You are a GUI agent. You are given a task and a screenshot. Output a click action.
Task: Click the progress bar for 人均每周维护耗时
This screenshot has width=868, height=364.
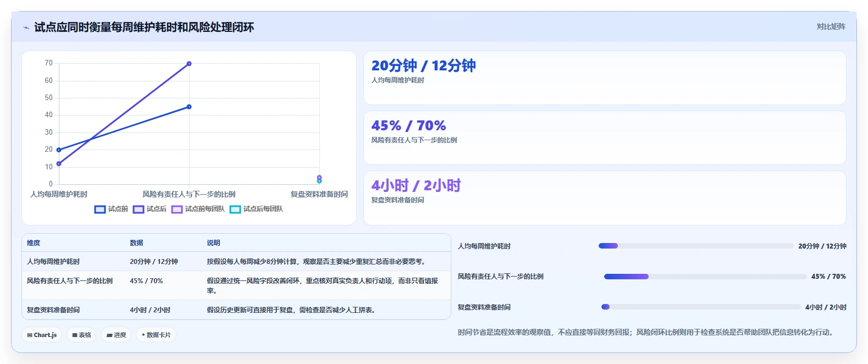pos(696,246)
